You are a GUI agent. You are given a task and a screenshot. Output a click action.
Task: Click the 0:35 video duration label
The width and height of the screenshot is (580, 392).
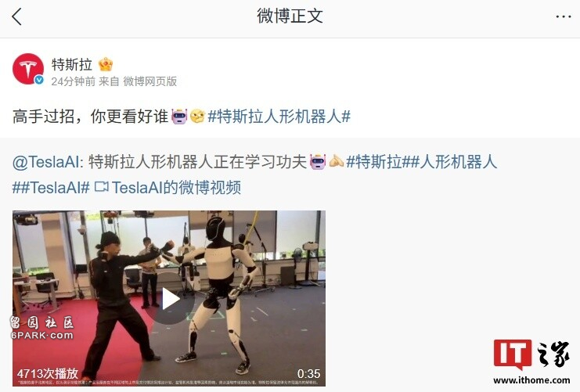[308, 373]
